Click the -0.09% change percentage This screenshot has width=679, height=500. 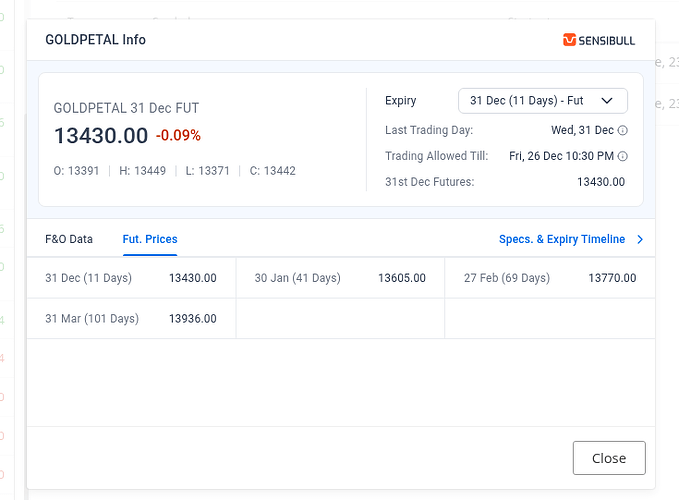click(178, 136)
